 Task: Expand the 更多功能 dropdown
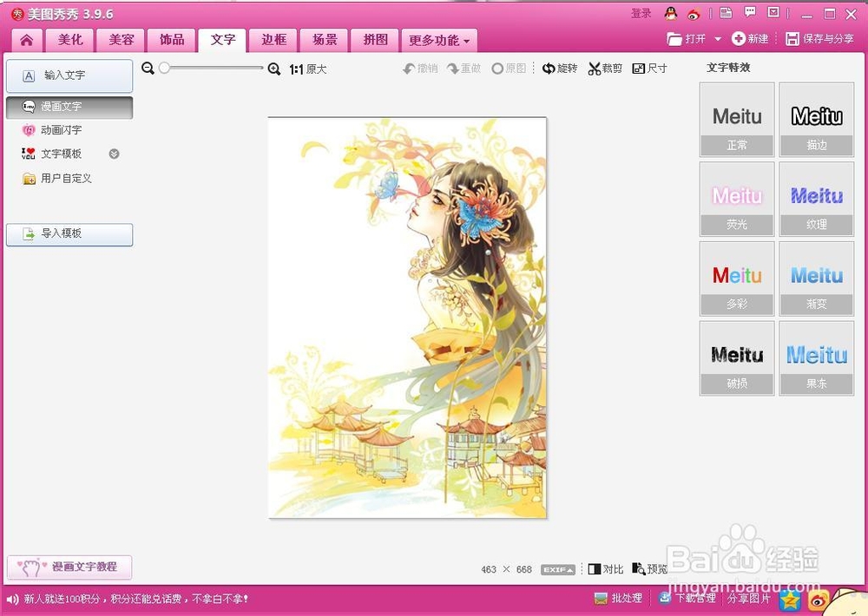tap(439, 40)
